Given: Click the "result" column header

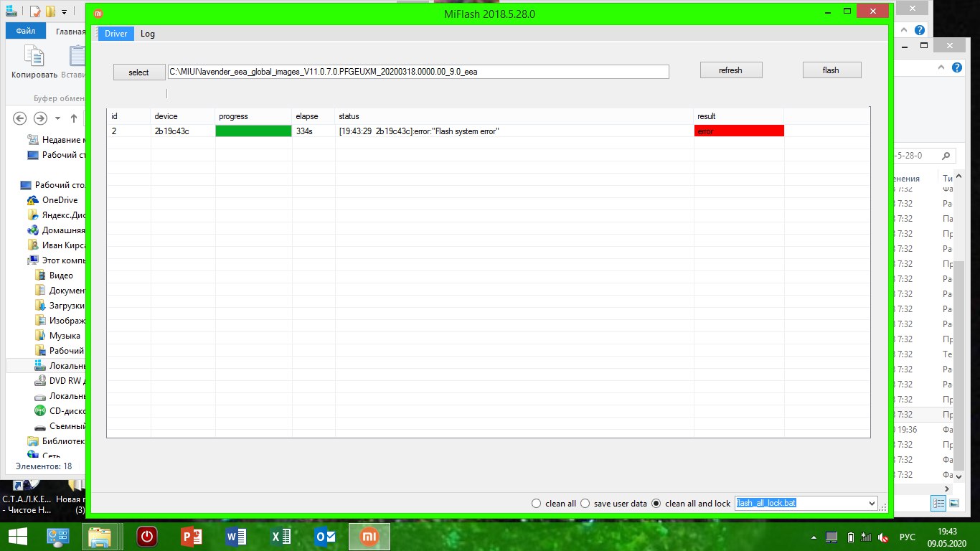Looking at the screenshot, I should click(706, 116).
